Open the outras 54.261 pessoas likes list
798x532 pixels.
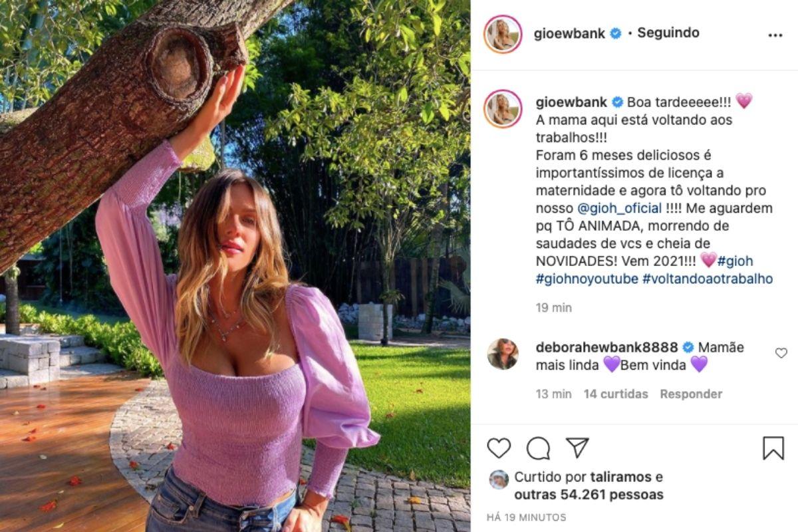click(589, 495)
